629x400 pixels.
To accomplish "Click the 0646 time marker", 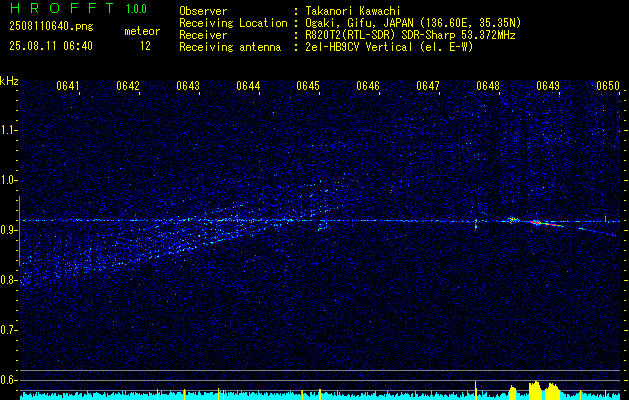I will click(368, 86).
